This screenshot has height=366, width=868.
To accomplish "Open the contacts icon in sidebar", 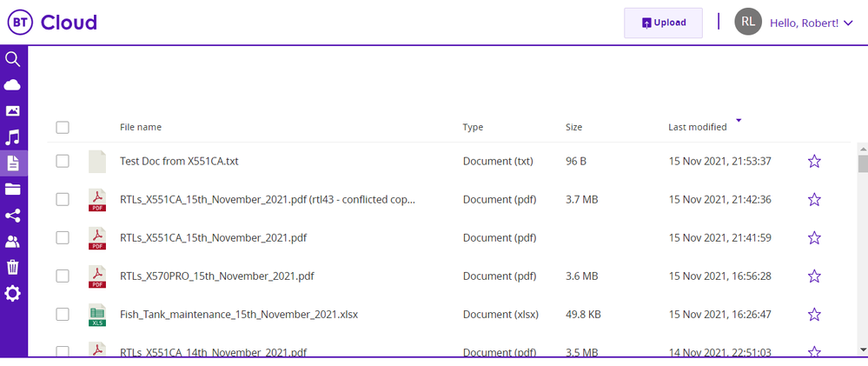I will tap(13, 242).
